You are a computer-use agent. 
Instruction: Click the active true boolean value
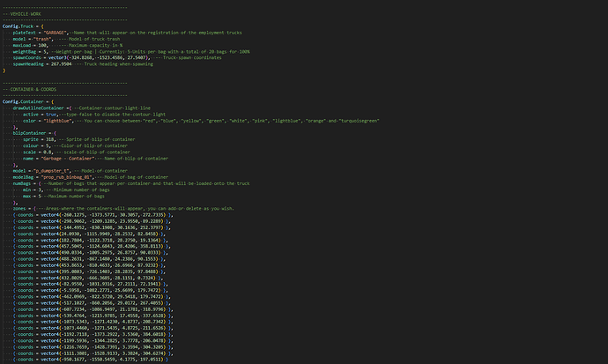click(52, 113)
